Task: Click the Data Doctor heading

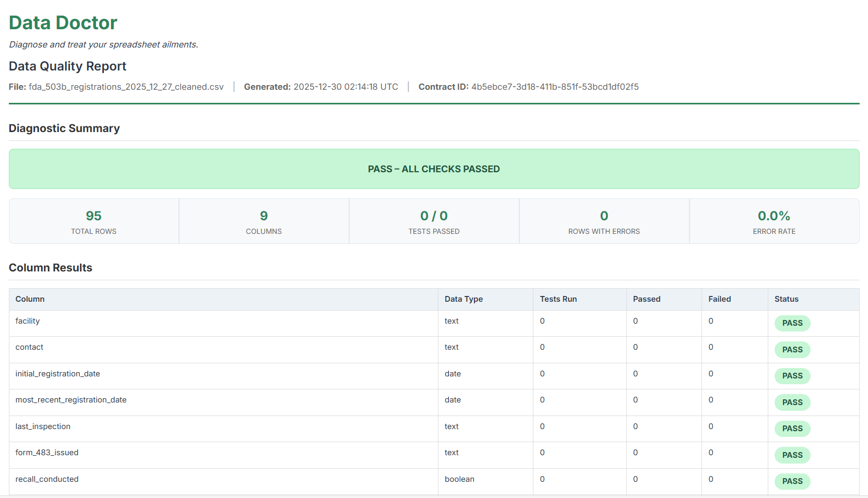Action: point(63,22)
